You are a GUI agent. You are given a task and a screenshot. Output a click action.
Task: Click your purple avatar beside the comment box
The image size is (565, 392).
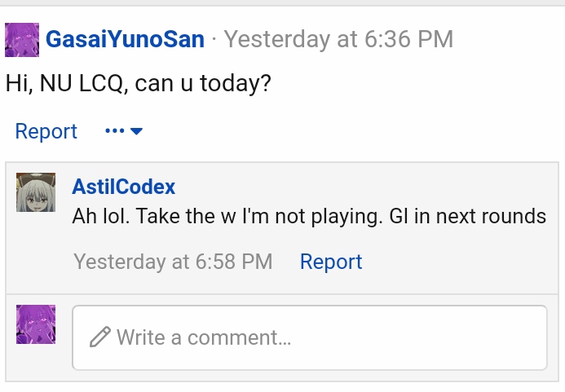pyautogui.click(x=36, y=324)
